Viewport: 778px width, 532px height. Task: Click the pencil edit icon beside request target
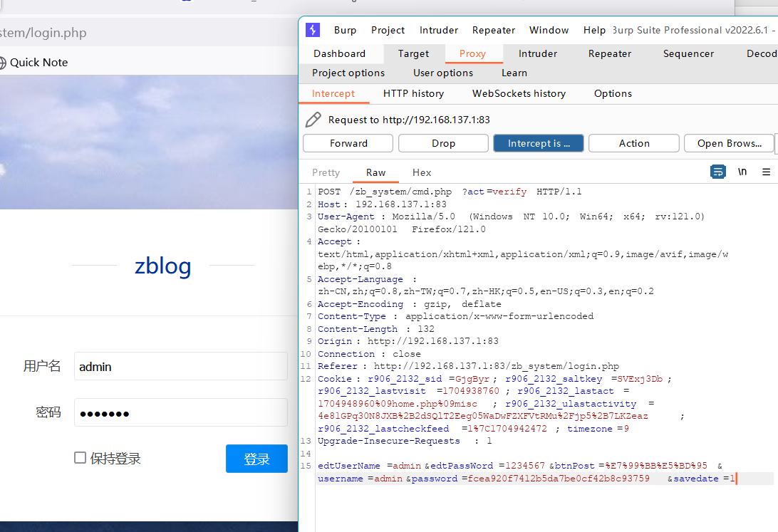click(x=313, y=120)
